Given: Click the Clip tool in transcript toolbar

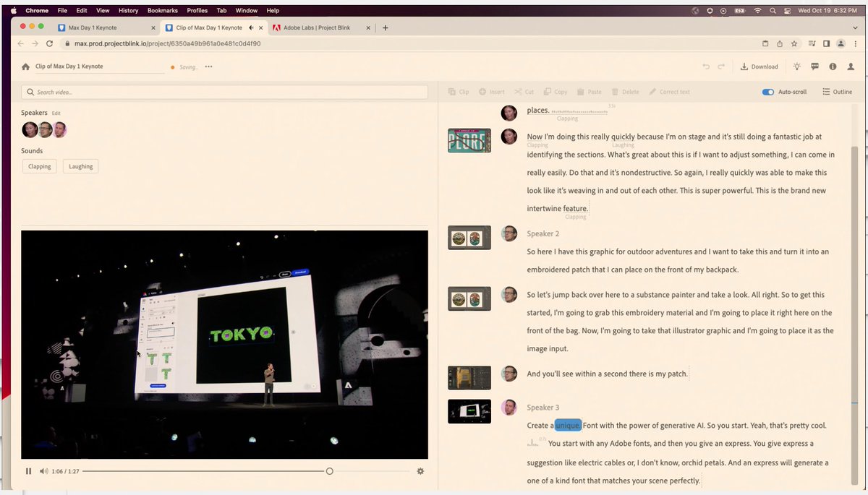Looking at the screenshot, I should [459, 92].
